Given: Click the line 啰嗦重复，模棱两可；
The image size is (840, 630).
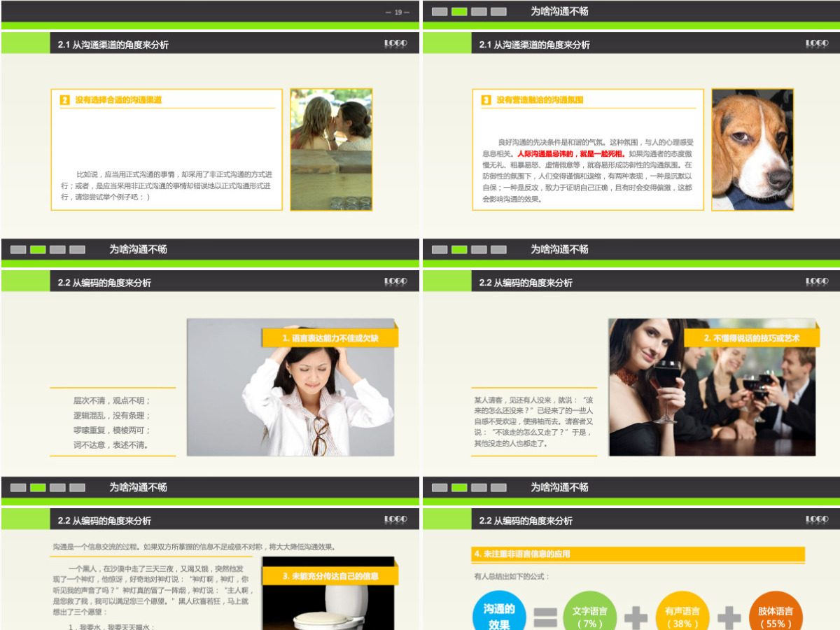Looking at the screenshot, I should pos(113,430).
